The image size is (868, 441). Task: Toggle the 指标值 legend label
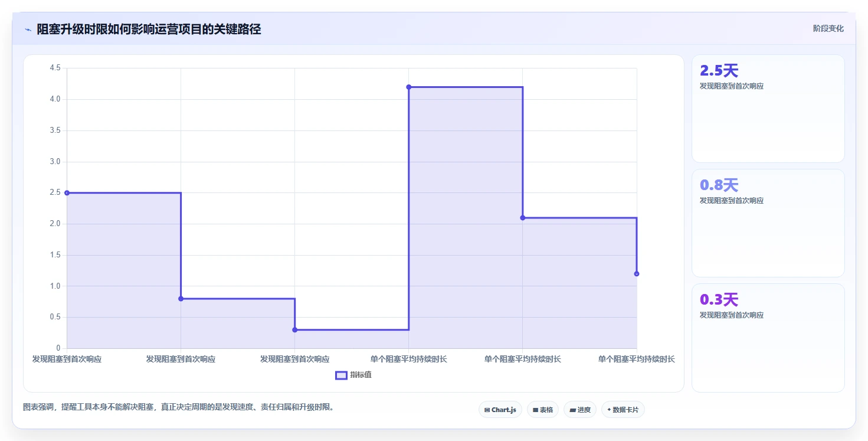click(x=361, y=375)
